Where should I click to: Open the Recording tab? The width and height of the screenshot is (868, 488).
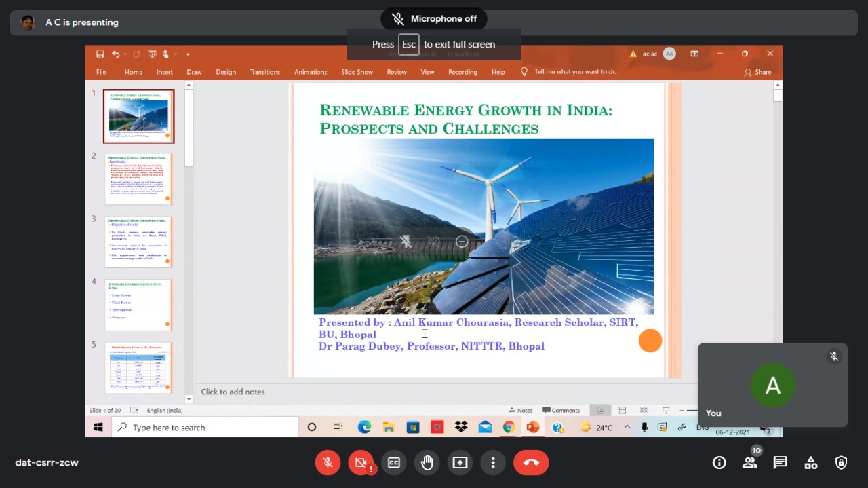coord(462,72)
